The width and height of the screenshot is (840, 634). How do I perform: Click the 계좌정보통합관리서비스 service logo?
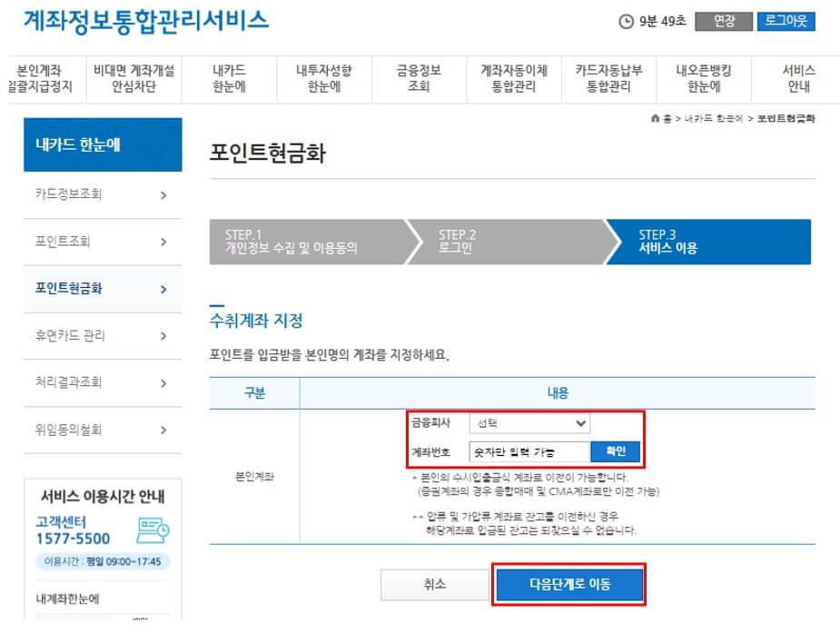pos(145,22)
